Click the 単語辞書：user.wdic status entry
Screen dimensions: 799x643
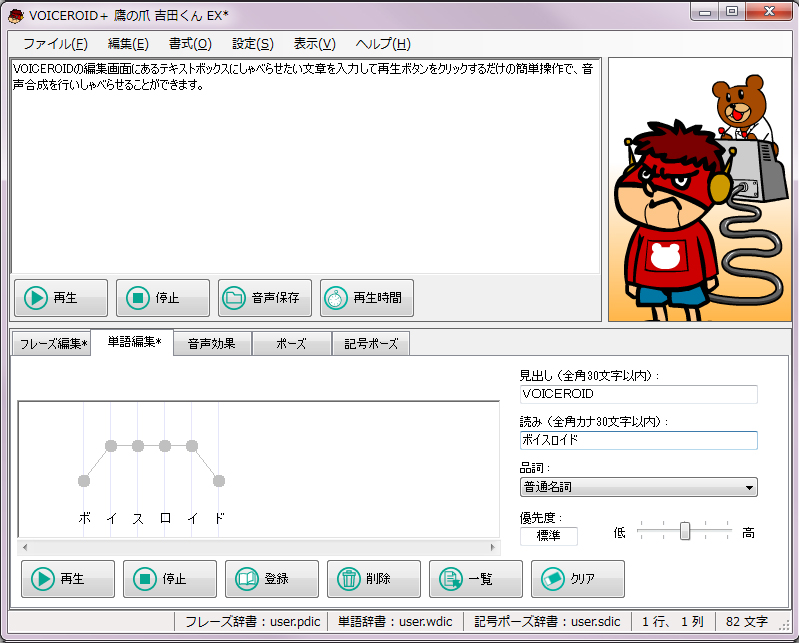(395, 622)
